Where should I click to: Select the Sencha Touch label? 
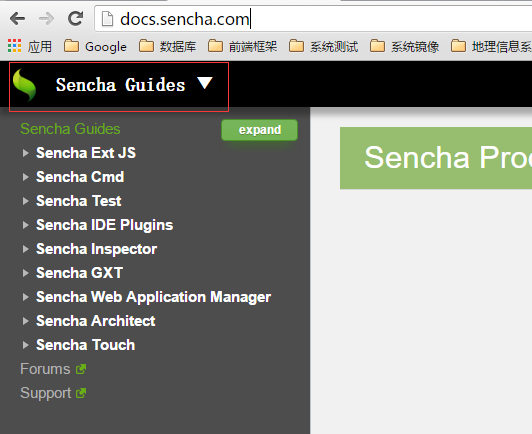[x=86, y=345]
